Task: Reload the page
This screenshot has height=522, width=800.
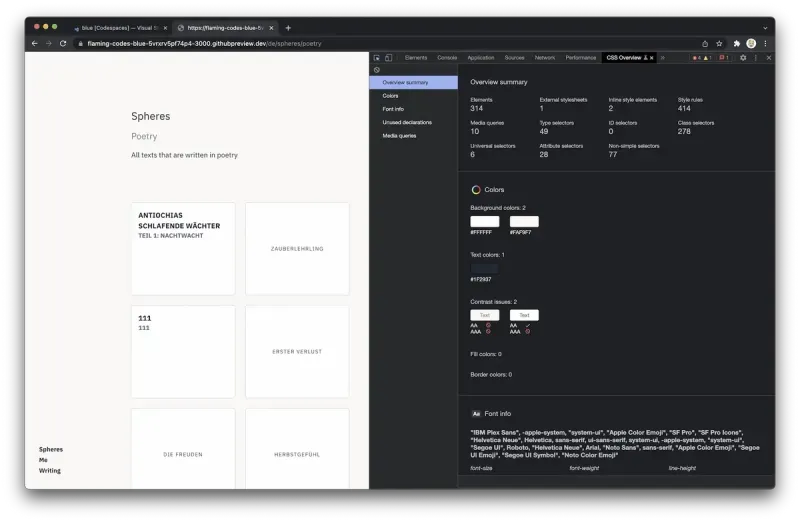Action: [63, 43]
